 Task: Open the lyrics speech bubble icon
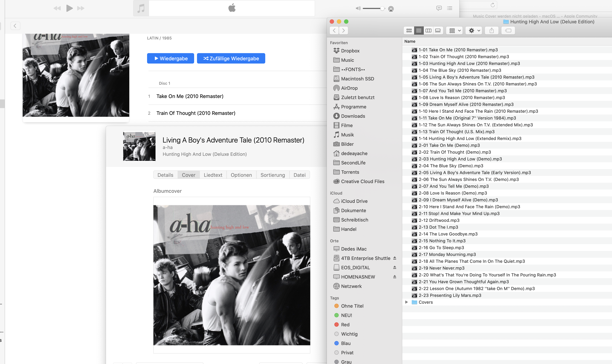click(x=439, y=8)
